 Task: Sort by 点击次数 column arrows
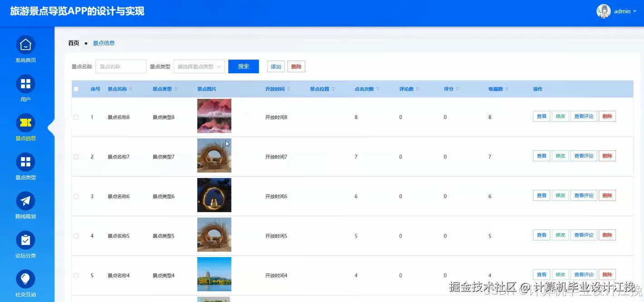pos(378,89)
